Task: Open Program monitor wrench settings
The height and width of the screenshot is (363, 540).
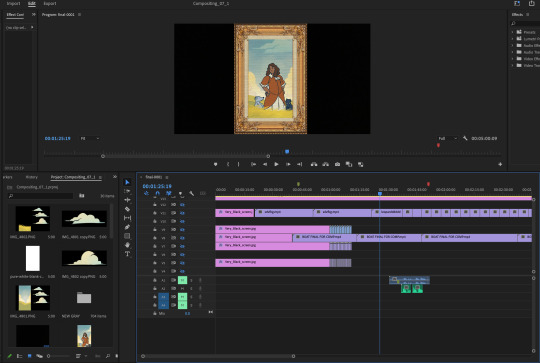Action: pos(465,138)
